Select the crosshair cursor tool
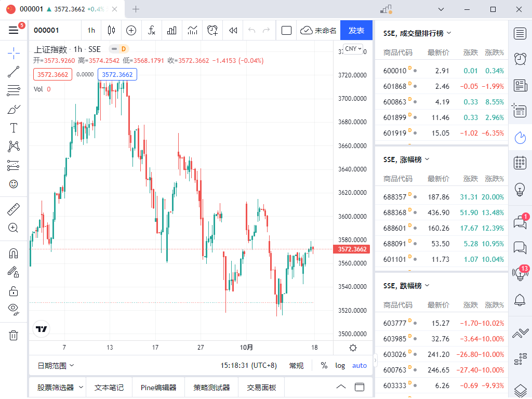Screen dimensions: 532x399 [14, 52]
